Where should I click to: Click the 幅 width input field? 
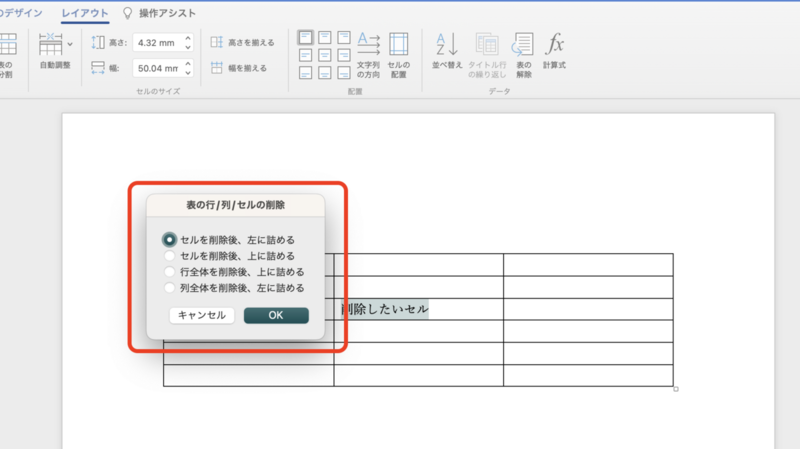(158, 68)
